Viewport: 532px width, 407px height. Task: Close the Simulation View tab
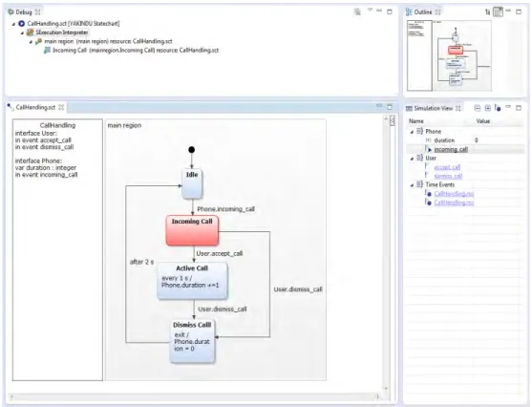[x=458, y=108]
